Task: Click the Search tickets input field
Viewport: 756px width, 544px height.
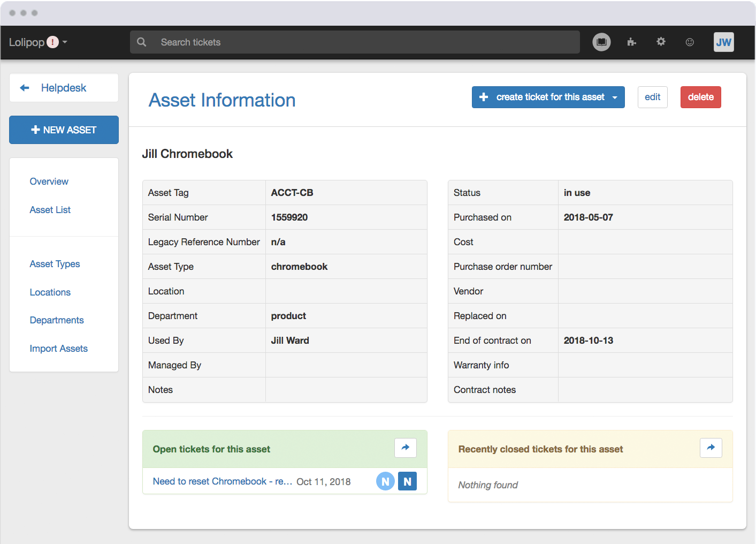Action: (355, 42)
